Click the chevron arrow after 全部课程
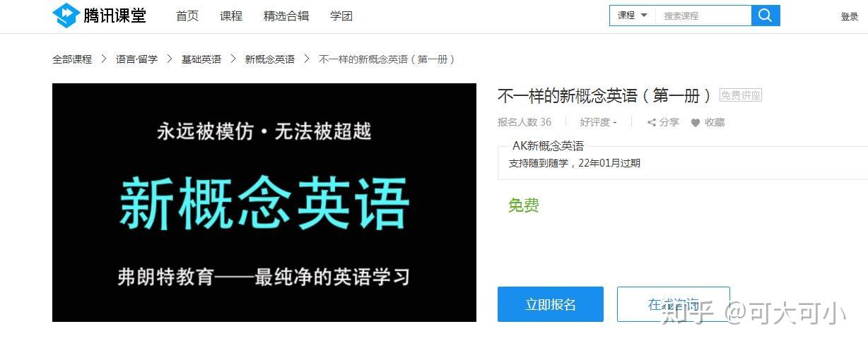This screenshot has height=348, width=868. click(104, 59)
